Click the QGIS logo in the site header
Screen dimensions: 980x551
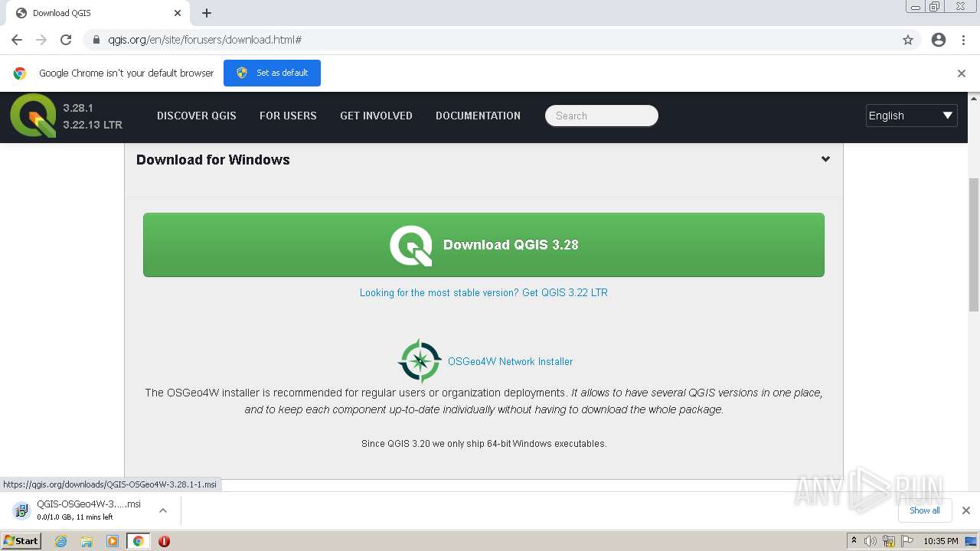33,116
